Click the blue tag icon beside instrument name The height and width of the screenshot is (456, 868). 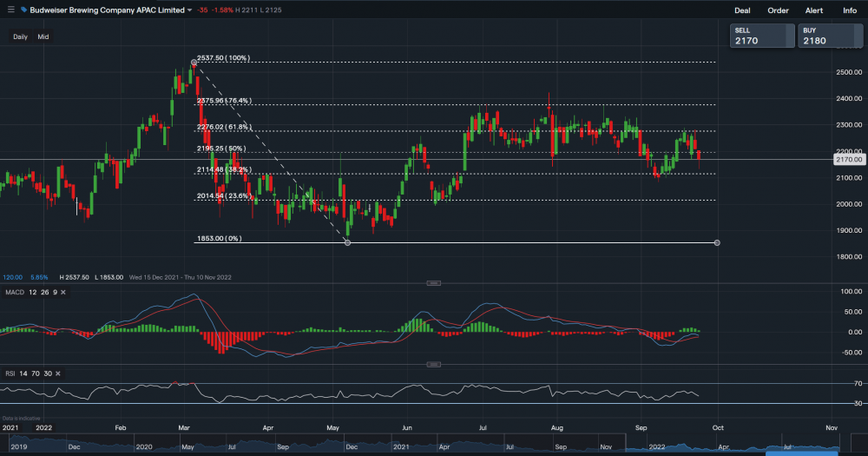(23, 10)
